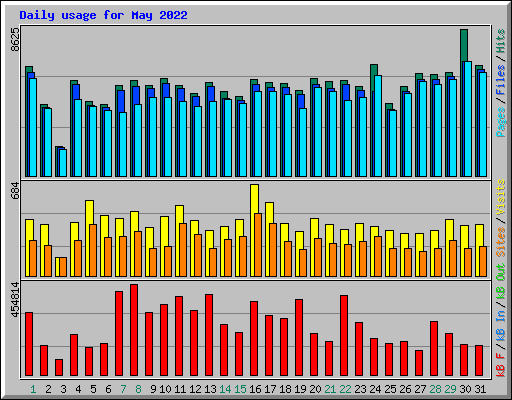This screenshot has height=400, width=512.
Task: Select the rotated "Visits" legend label
Action: (x=501, y=197)
